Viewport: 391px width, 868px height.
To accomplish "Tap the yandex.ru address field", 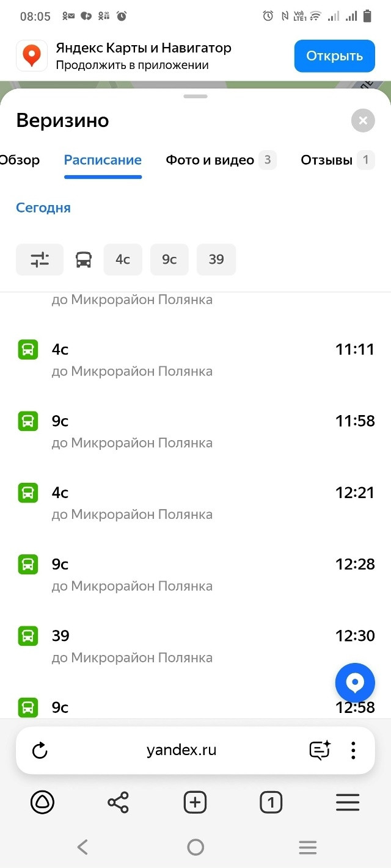I will (x=181, y=750).
